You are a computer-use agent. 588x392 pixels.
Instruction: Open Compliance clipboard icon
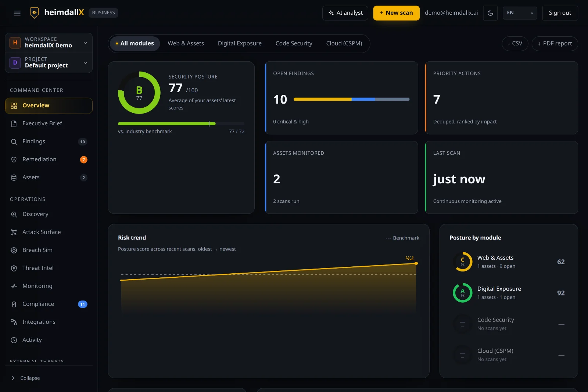pos(14,304)
